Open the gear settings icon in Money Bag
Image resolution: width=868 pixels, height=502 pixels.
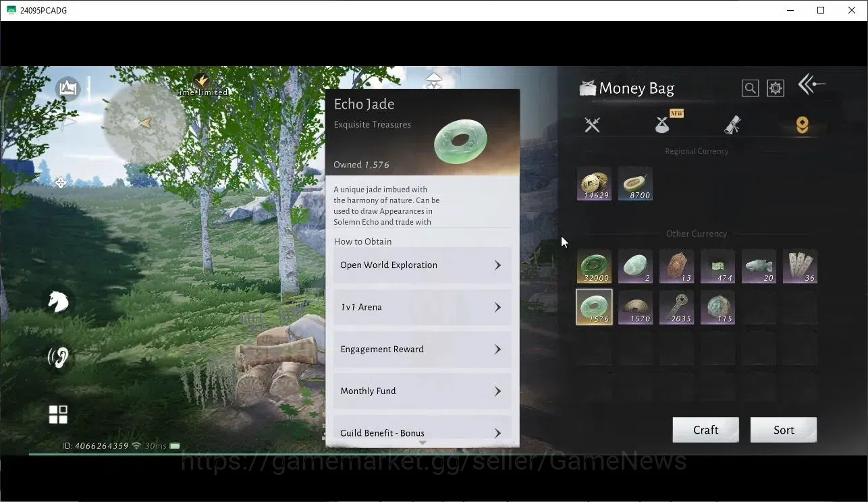tap(776, 88)
